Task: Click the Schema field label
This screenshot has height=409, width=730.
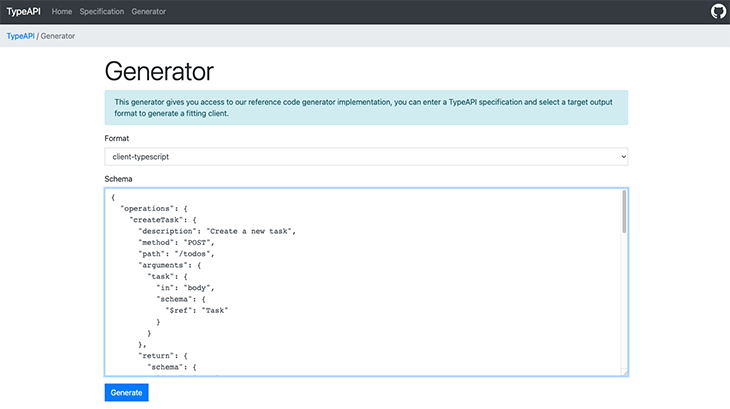Action: (x=120, y=177)
